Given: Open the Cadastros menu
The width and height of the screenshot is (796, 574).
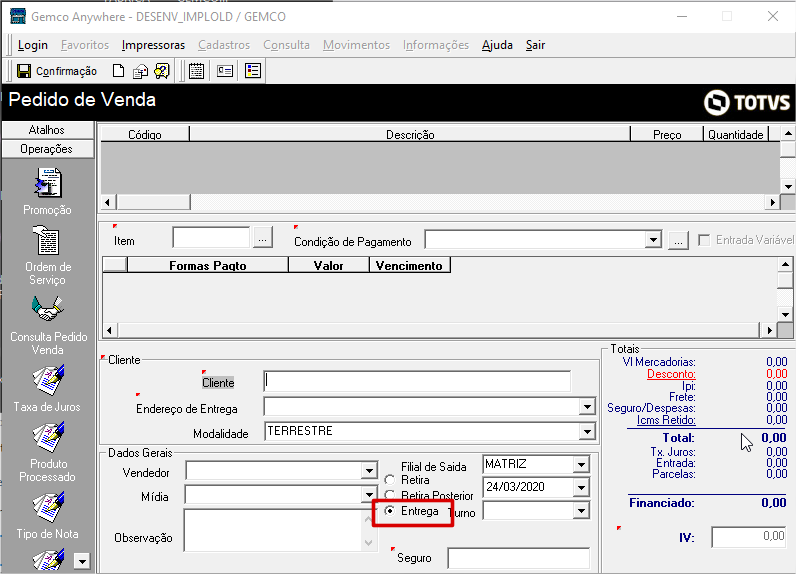Looking at the screenshot, I should (x=224, y=45).
